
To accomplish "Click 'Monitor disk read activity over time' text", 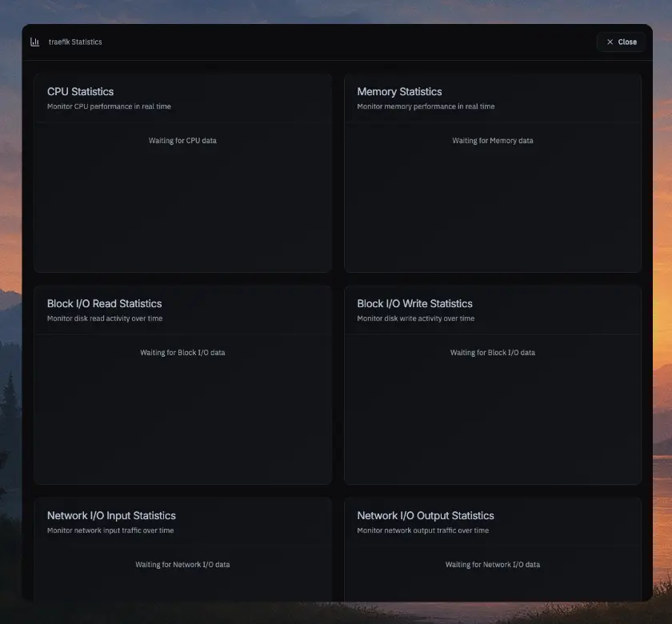I will 105,318.
